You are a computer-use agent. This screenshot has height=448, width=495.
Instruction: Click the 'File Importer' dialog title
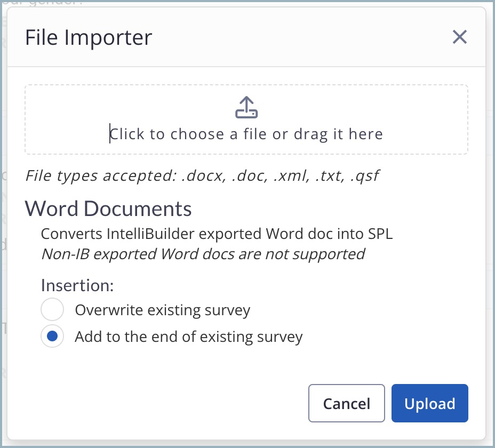click(89, 37)
